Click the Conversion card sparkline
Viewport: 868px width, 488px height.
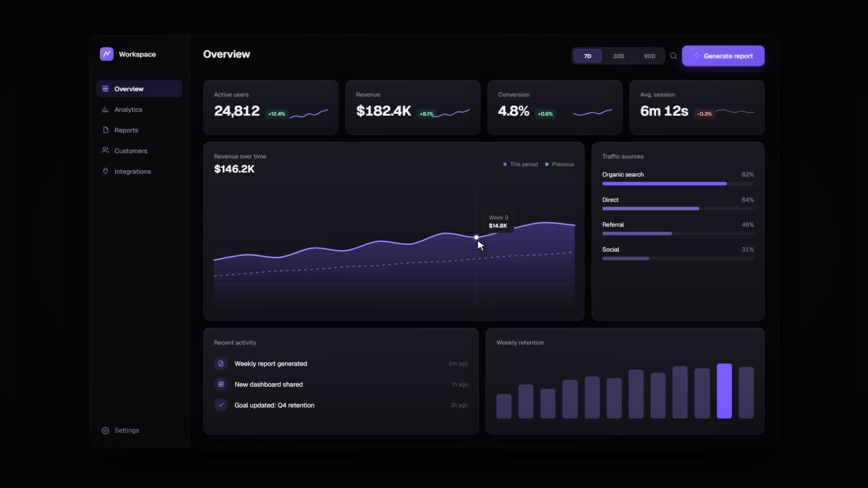(593, 113)
